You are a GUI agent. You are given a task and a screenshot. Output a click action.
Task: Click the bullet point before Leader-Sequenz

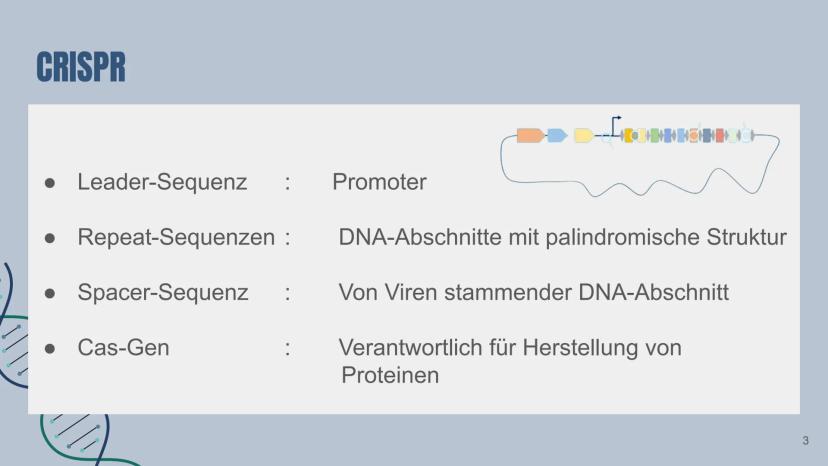point(50,184)
